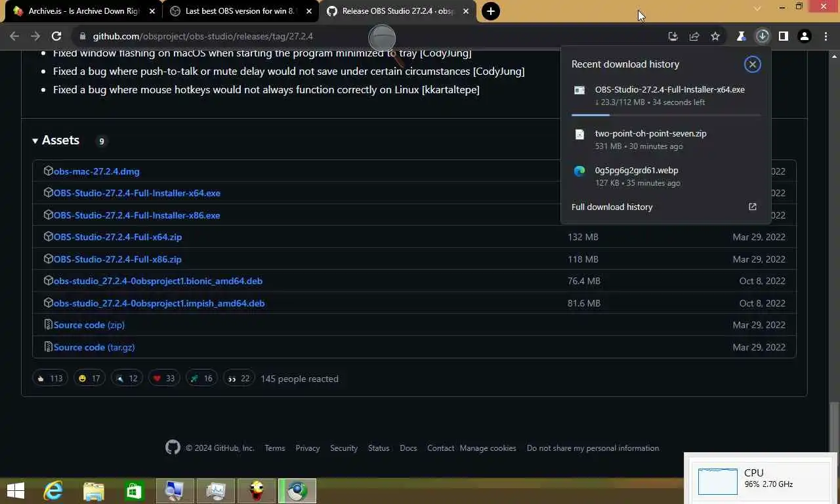Screen dimensions: 840x504
Task: Launch Internet Explorer from the taskbar
Action: (53, 491)
